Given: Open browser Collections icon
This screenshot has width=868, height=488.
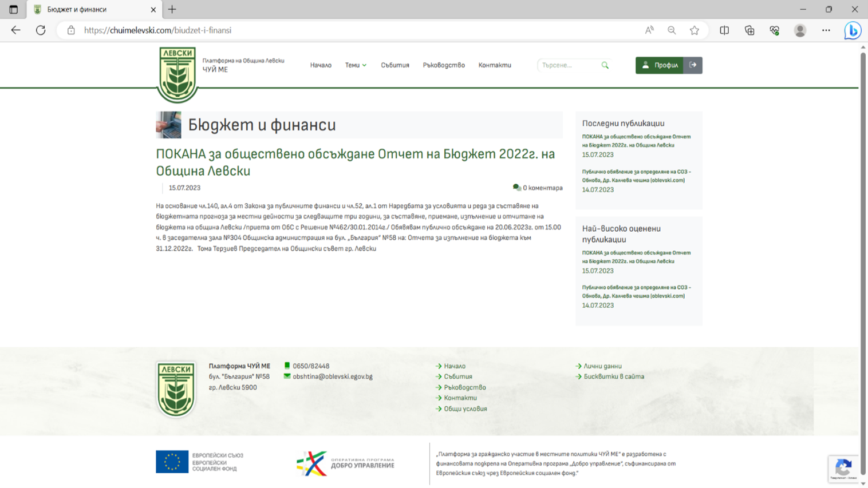Looking at the screenshot, I should point(749,30).
